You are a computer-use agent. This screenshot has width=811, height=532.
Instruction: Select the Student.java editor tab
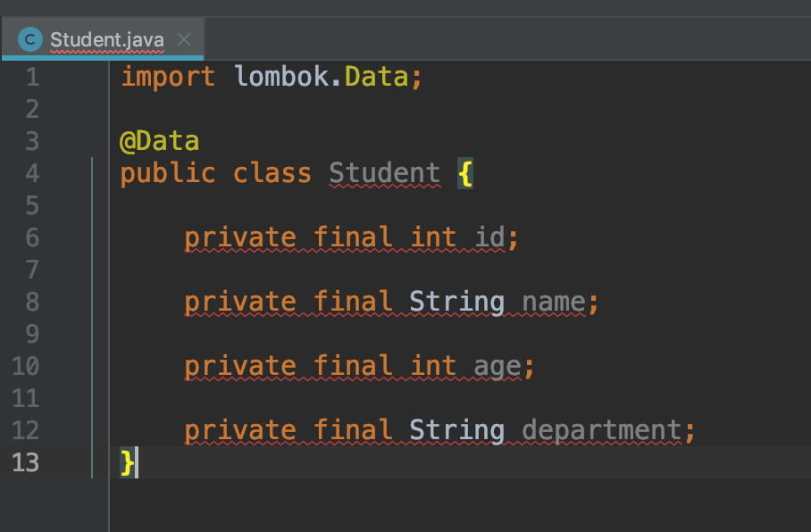103,39
